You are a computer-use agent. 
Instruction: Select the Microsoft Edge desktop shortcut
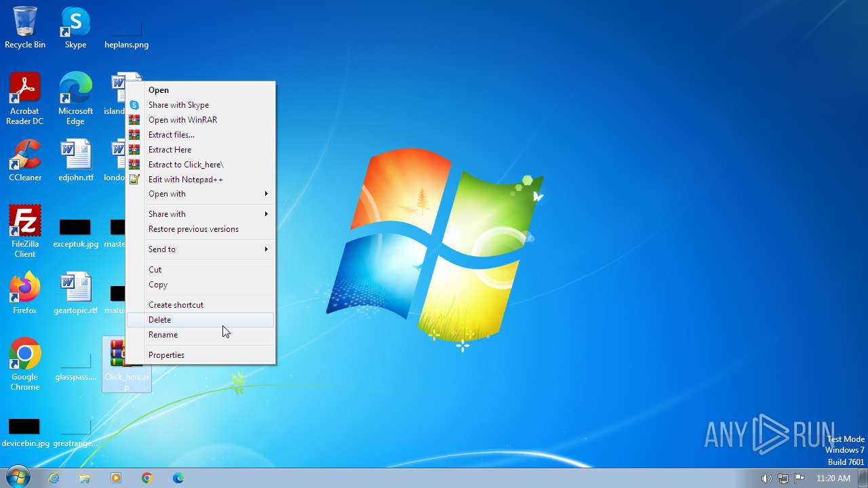(x=75, y=98)
